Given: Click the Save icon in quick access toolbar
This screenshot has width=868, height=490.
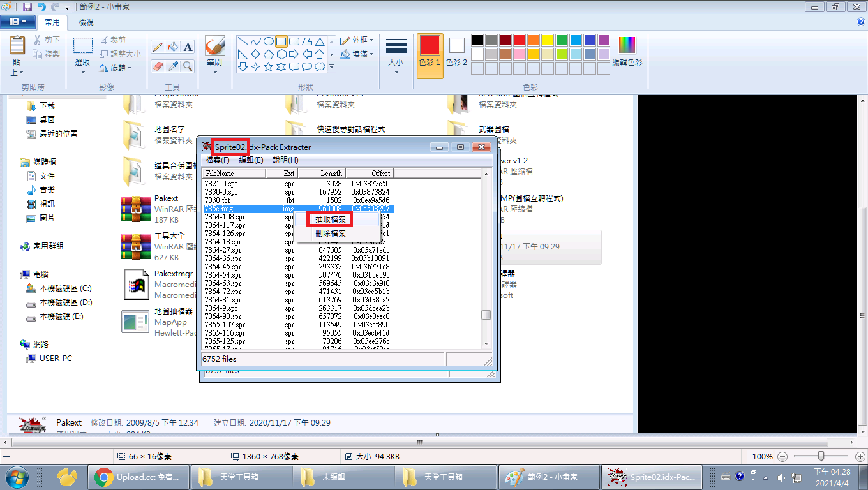Looking at the screenshot, I should (27, 7).
